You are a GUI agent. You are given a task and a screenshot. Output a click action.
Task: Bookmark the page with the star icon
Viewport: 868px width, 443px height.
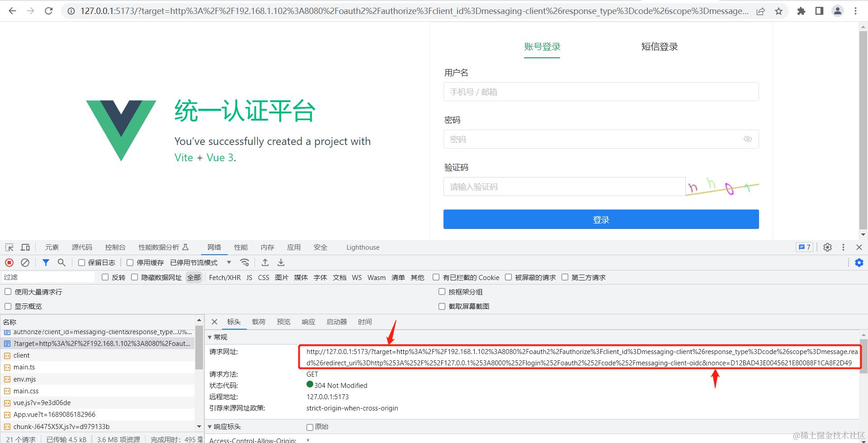tap(778, 11)
